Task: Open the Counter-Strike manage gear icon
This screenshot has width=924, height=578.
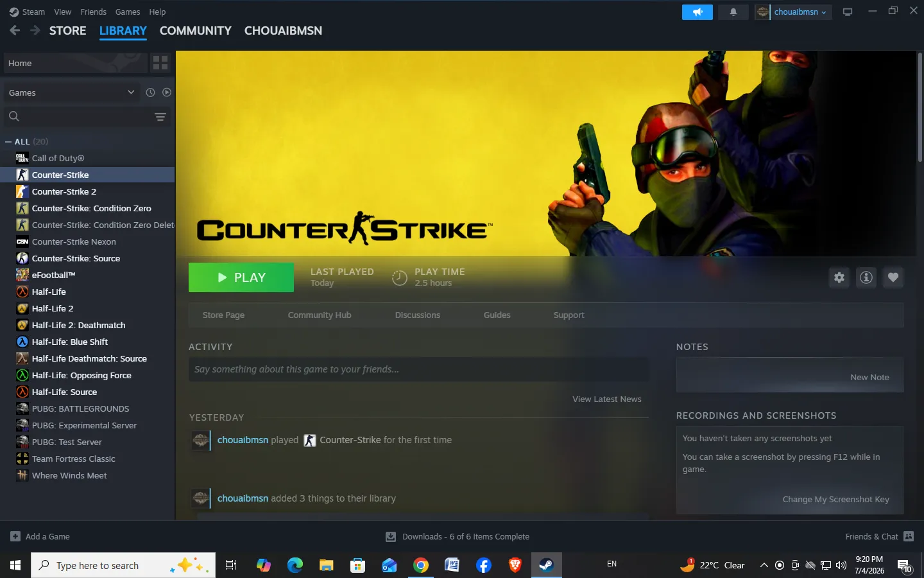Action: [x=839, y=277]
